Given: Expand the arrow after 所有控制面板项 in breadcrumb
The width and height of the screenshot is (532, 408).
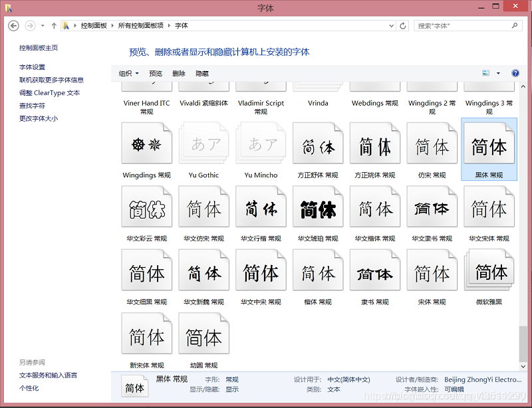Looking at the screenshot, I should 170,26.
